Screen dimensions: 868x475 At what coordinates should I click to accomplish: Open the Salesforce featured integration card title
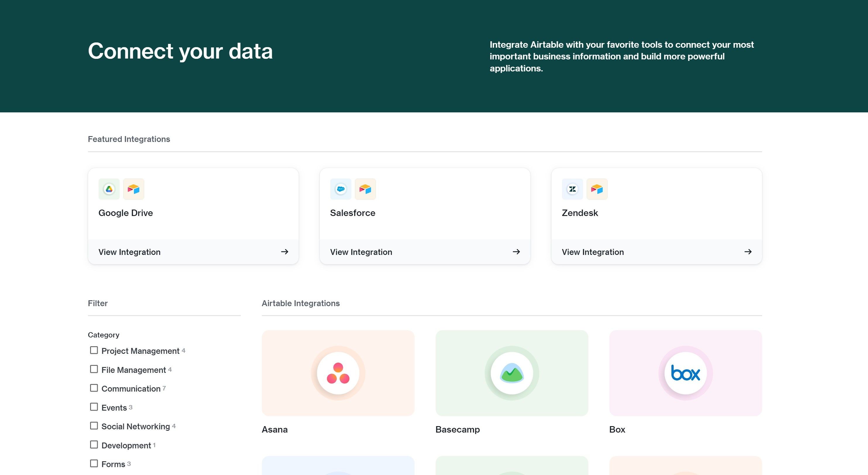click(353, 213)
